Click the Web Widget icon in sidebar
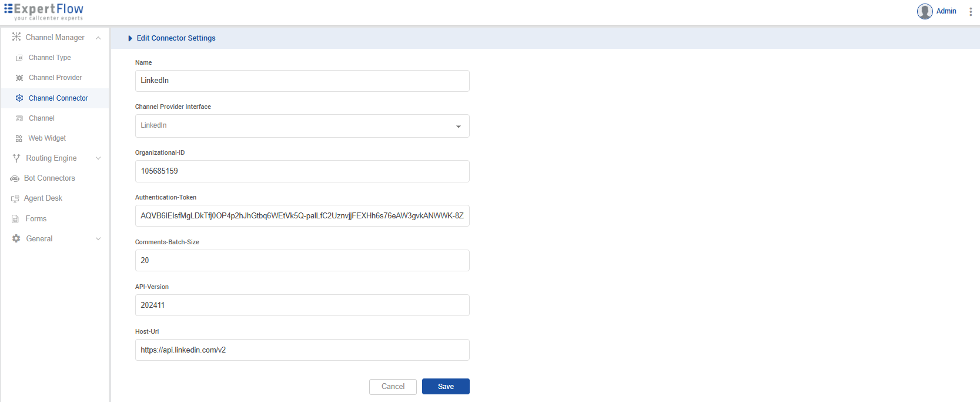Screen dimensions: 980x402 coord(19,138)
